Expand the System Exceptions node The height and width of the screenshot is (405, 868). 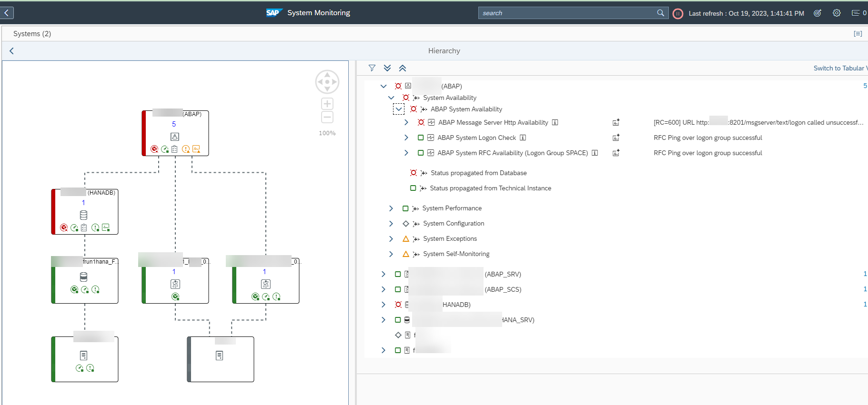[x=391, y=239]
